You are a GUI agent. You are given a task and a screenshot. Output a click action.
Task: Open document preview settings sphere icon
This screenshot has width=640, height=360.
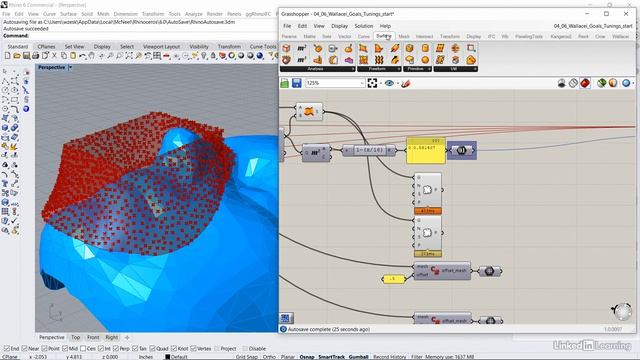point(626,83)
